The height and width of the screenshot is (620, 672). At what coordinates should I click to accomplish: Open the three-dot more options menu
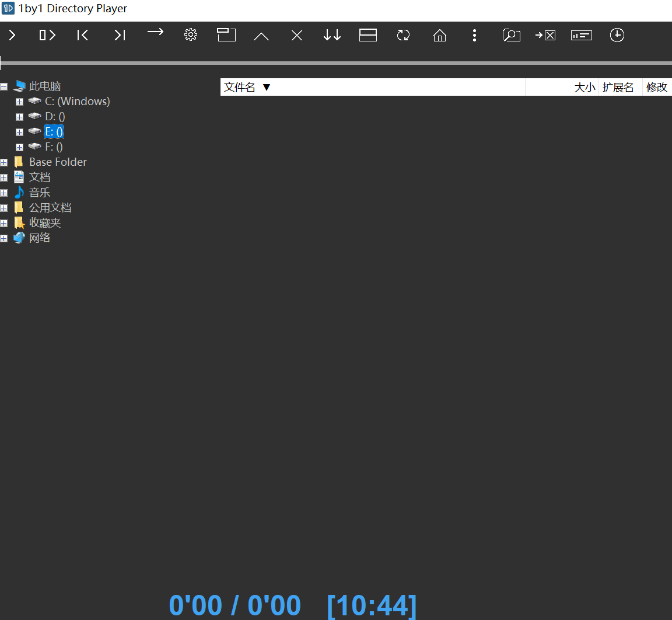pyautogui.click(x=474, y=36)
